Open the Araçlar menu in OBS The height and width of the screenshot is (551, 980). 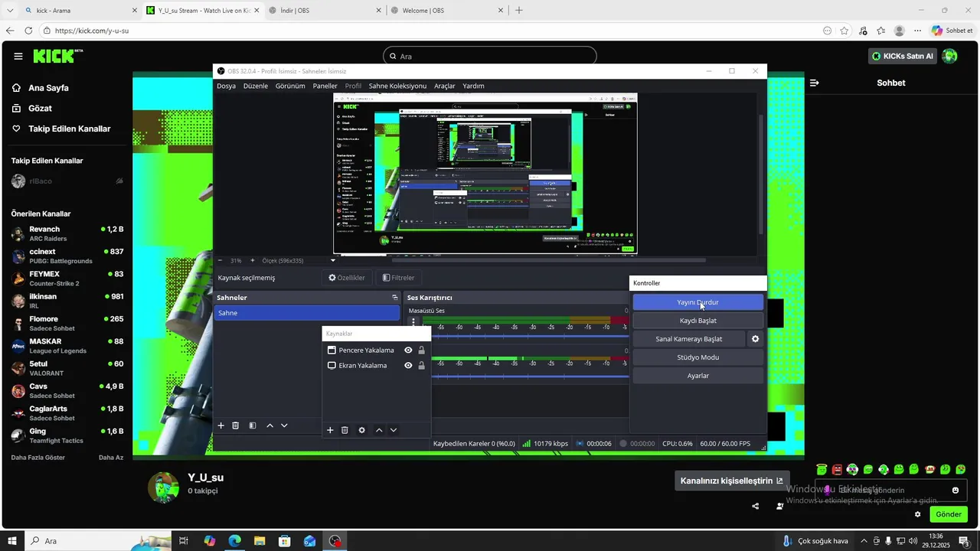coord(445,86)
